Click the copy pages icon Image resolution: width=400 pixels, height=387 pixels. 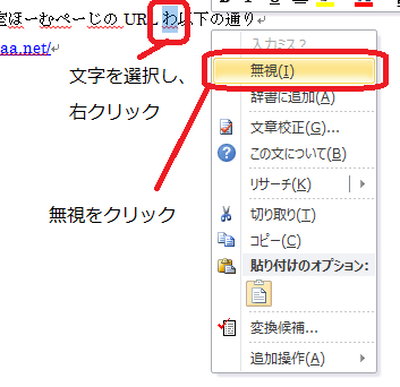226,240
